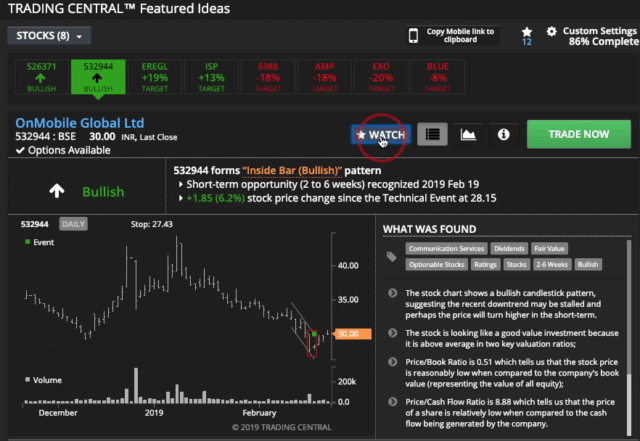Select the EREGL +19% target tile

155,77
